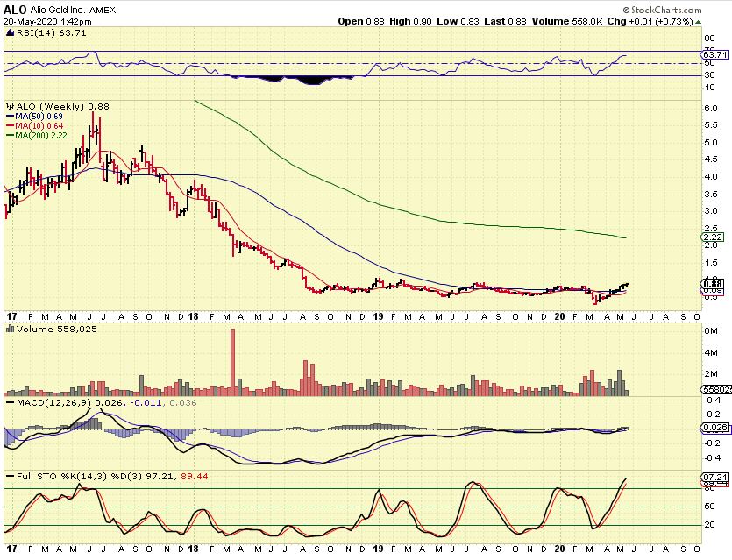Click year 19 on bottom time axis
The width and height of the screenshot is (732, 560).
378,549
